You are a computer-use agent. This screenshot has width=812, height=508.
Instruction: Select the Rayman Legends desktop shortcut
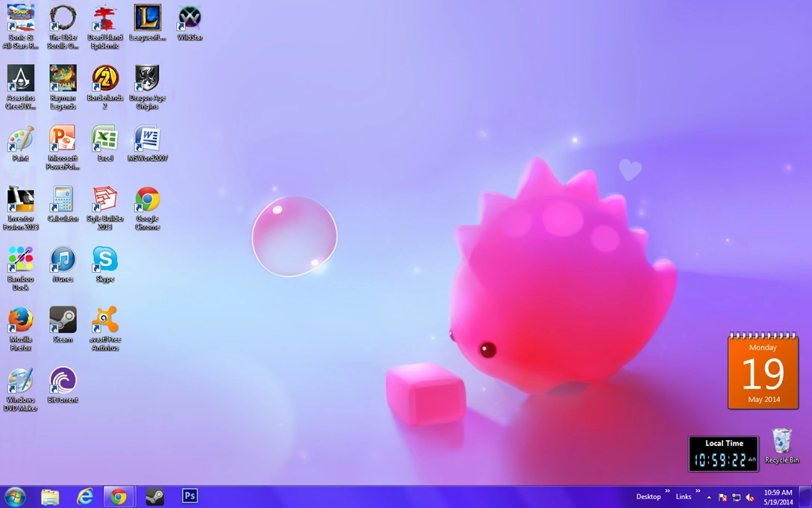63,79
